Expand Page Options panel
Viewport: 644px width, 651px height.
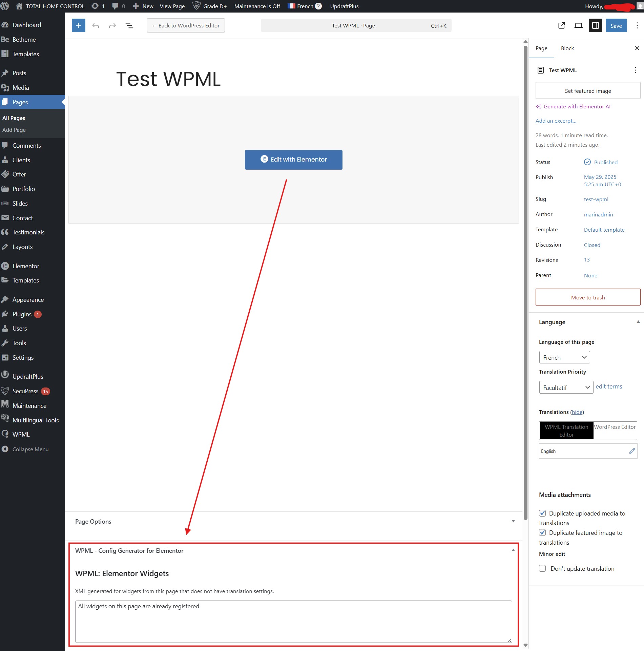513,521
